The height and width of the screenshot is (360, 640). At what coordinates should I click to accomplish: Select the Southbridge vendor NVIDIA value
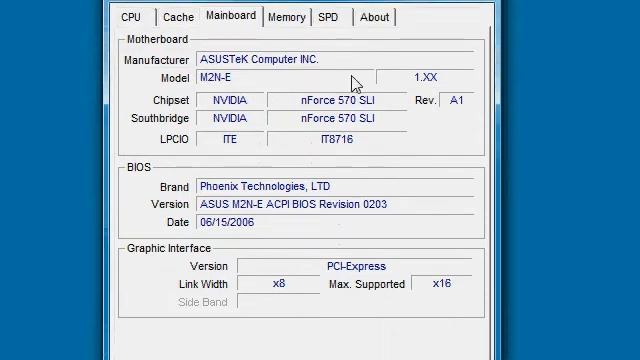[x=230, y=118]
